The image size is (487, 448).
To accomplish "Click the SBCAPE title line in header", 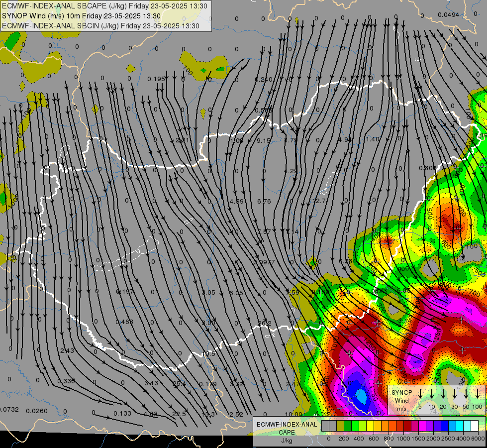I will point(104,6).
